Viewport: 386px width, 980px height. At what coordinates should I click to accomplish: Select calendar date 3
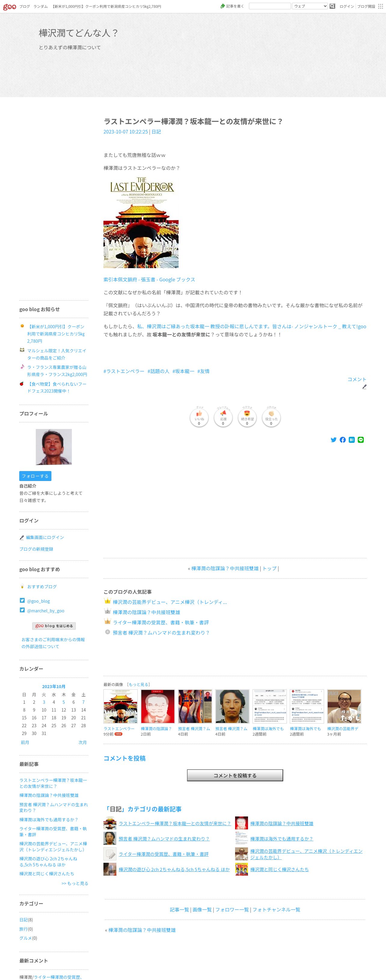(x=44, y=702)
